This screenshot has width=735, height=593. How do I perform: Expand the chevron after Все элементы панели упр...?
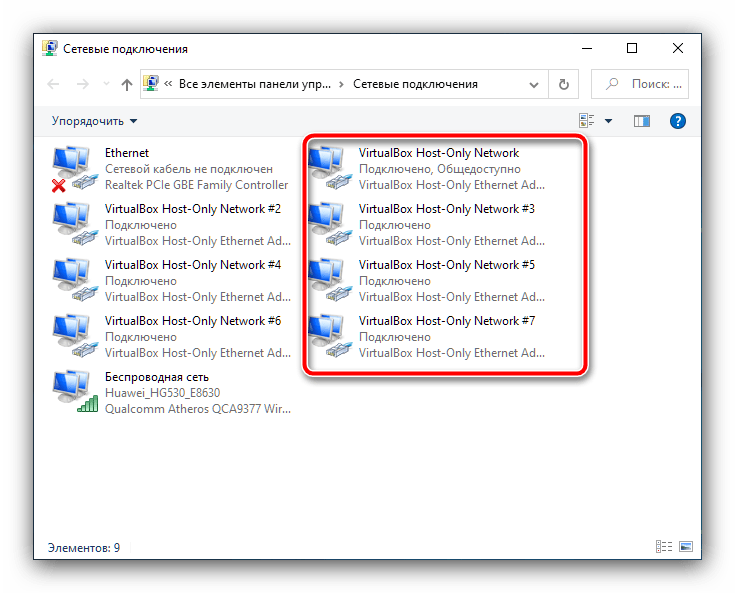click(x=342, y=85)
